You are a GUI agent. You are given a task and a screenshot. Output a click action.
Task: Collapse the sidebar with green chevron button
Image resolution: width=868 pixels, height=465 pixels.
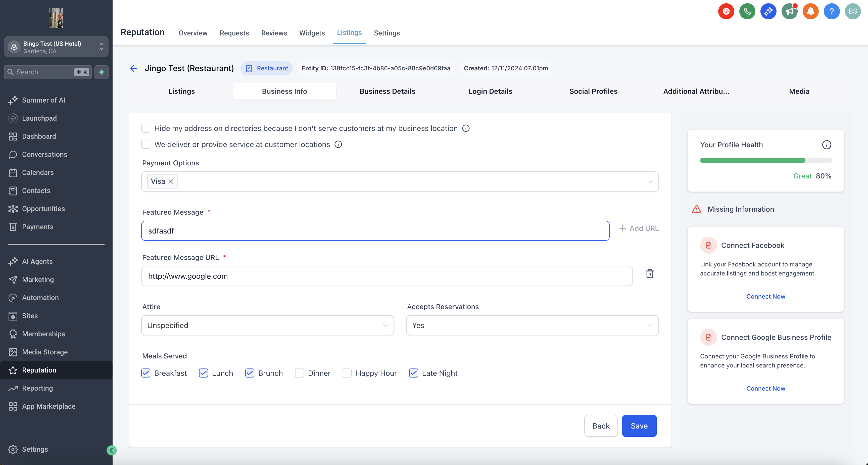(112, 450)
